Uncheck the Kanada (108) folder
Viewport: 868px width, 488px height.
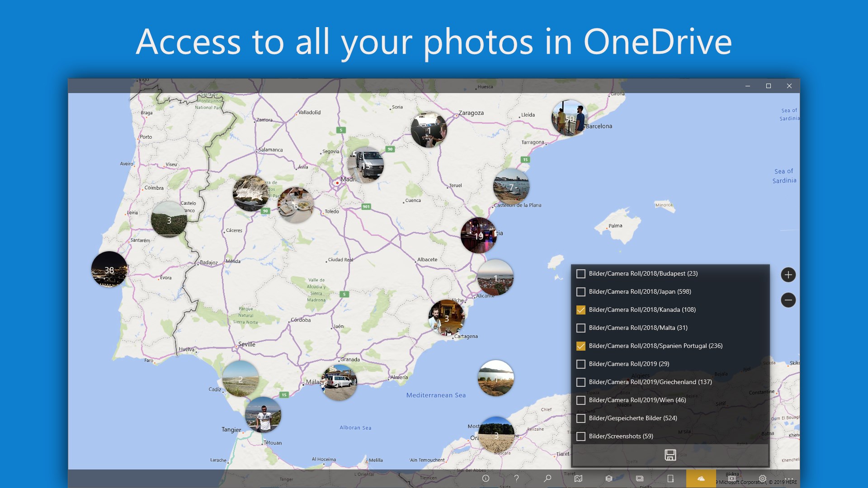(x=581, y=310)
